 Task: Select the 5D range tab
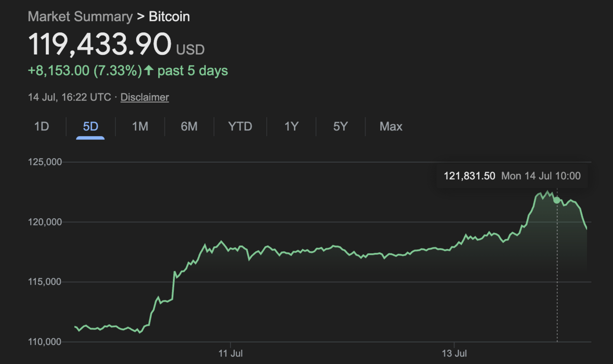[x=90, y=127]
